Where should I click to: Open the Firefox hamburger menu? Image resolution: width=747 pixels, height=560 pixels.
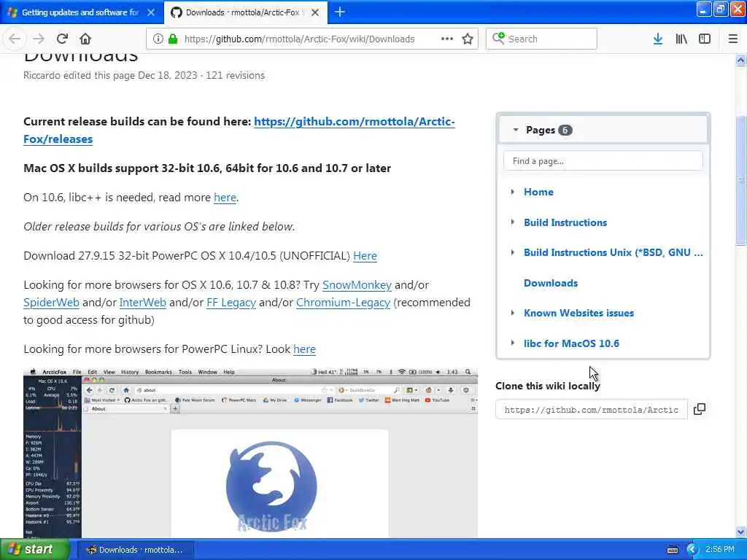[733, 39]
